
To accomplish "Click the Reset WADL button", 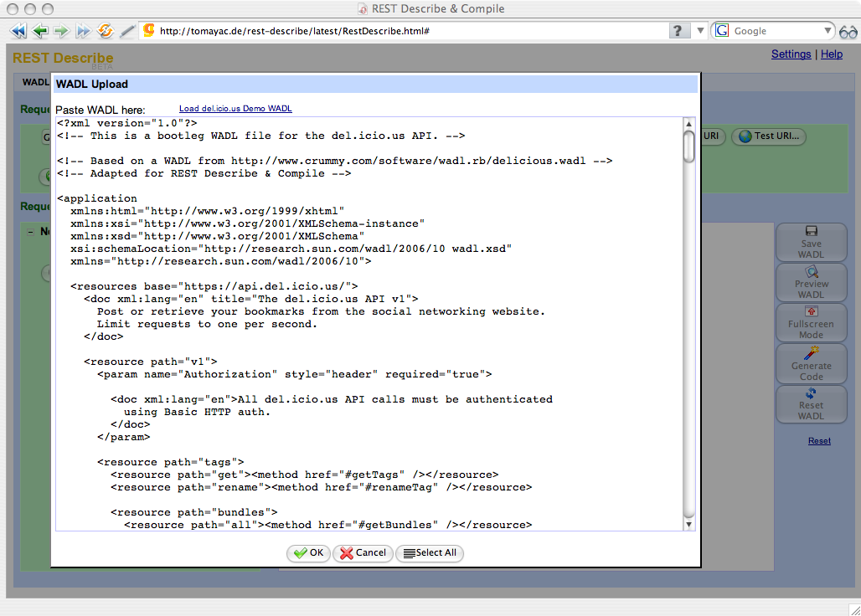I will click(811, 403).
